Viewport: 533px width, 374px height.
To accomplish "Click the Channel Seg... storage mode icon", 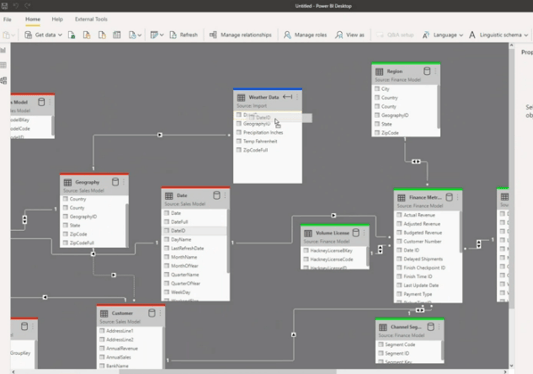I will point(430,327).
